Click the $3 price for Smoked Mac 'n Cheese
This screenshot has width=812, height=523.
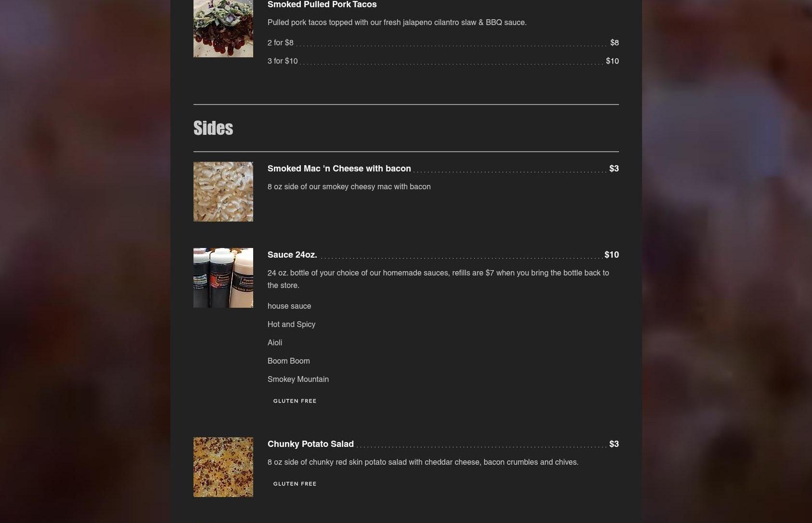tap(614, 169)
